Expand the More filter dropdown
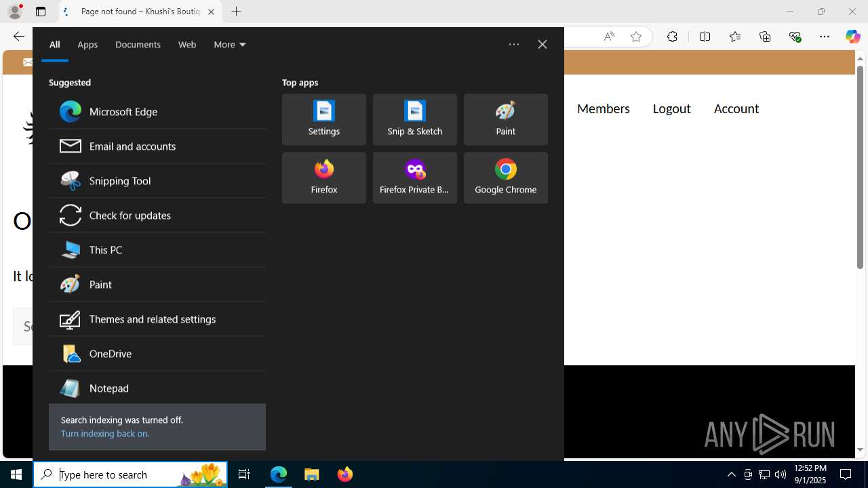 point(230,44)
